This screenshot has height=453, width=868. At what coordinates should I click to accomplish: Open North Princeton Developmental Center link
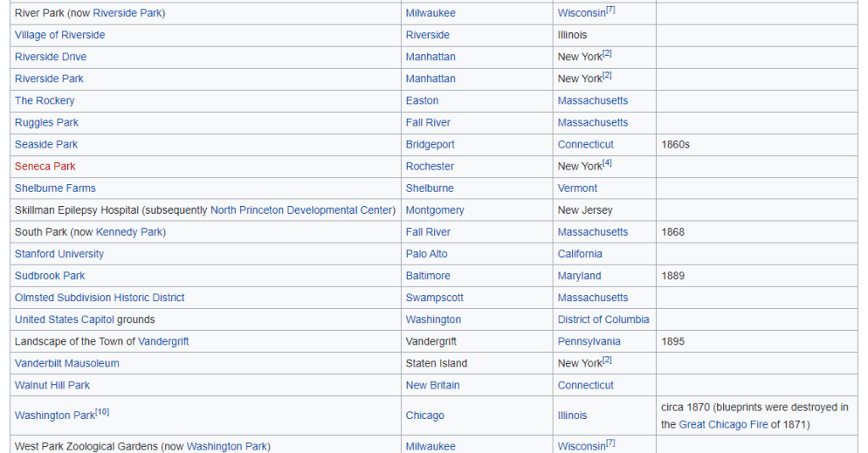click(x=302, y=210)
